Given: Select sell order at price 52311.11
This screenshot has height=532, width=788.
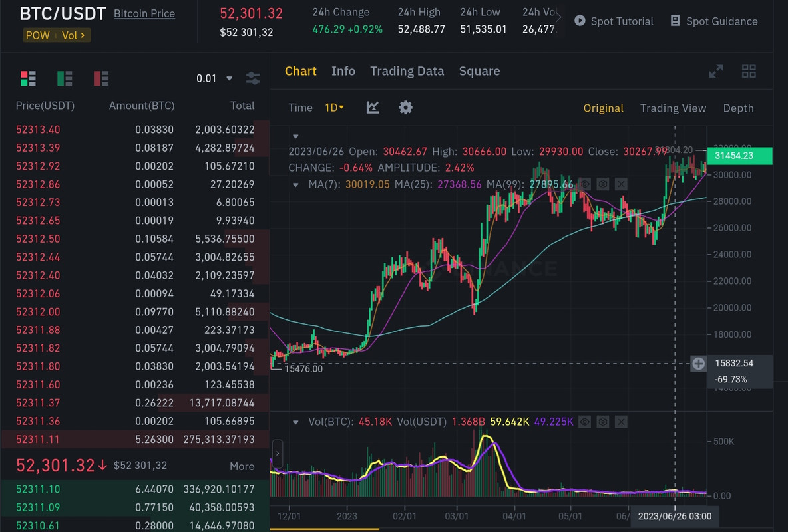Looking at the screenshot, I should 135,439.
